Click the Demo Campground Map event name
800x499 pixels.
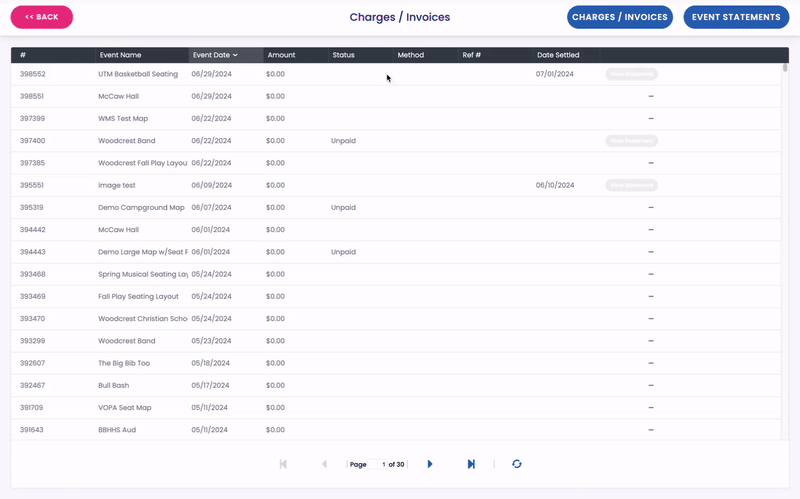coord(141,207)
